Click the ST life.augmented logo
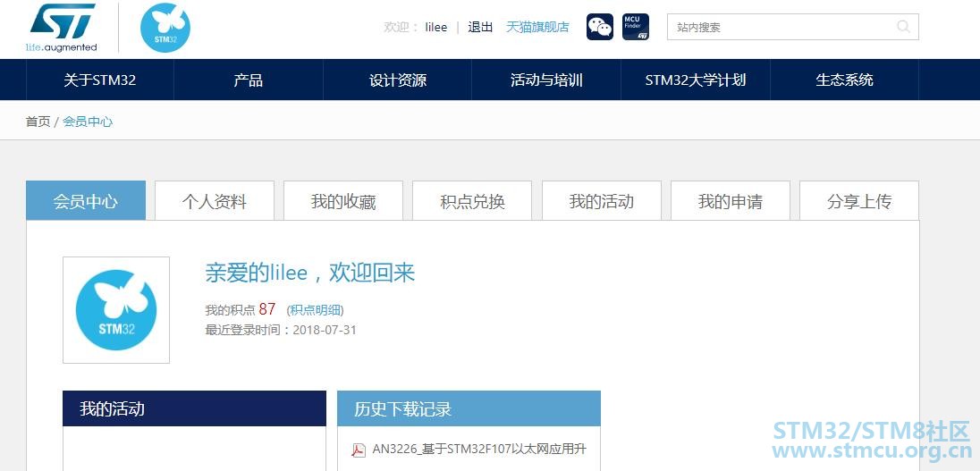This screenshot has width=980, height=471. point(61,28)
